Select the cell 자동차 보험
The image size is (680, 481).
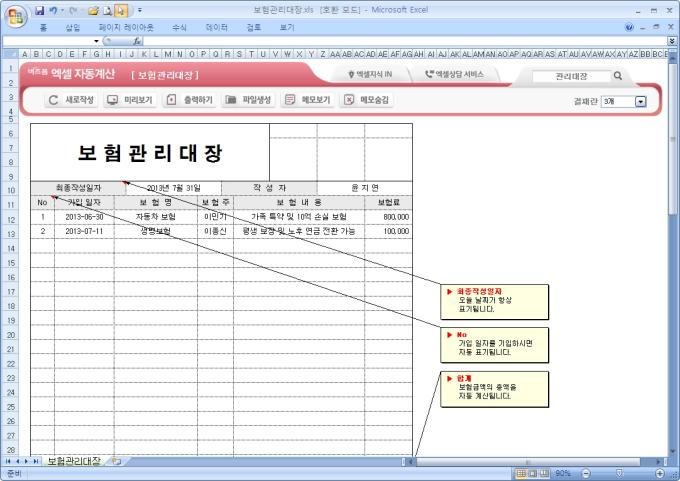pyautogui.click(x=156, y=217)
